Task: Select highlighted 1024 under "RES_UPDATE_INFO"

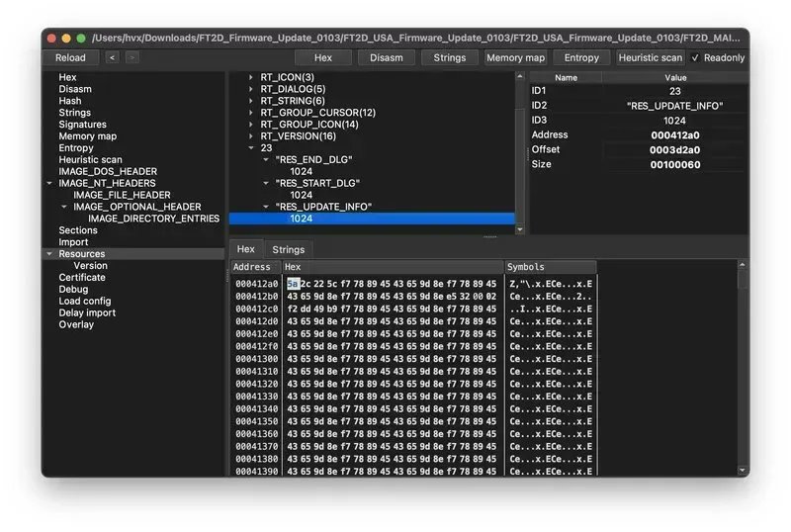Action: [x=372, y=219]
